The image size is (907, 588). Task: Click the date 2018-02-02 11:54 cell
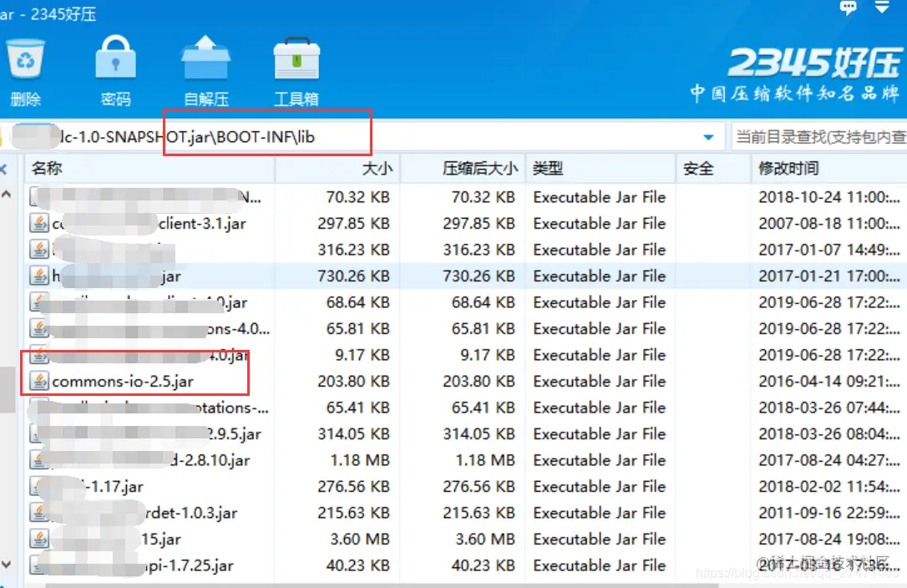coord(828,487)
